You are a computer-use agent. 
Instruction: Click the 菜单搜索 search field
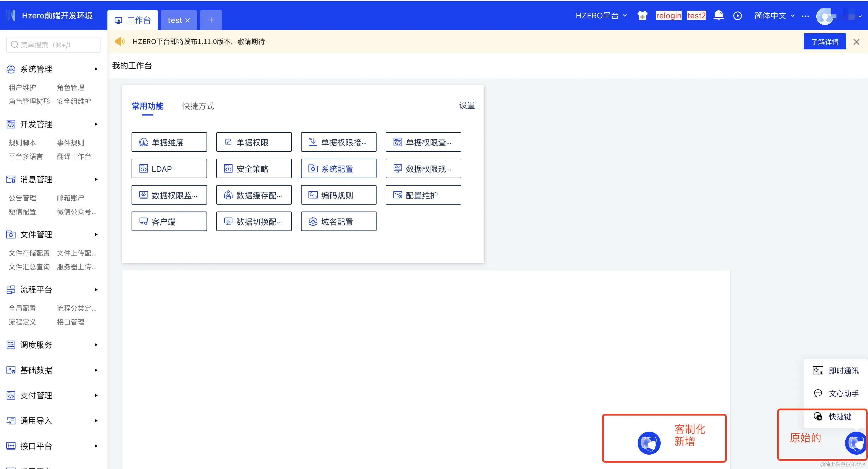pyautogui.click(x=53, y=45)
